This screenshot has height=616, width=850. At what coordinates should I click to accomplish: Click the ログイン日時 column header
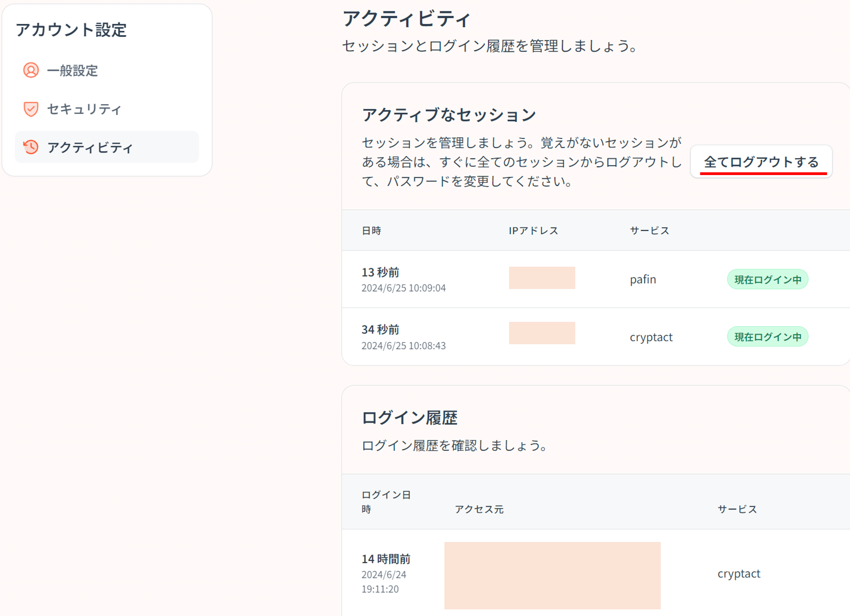coord(386,502)
